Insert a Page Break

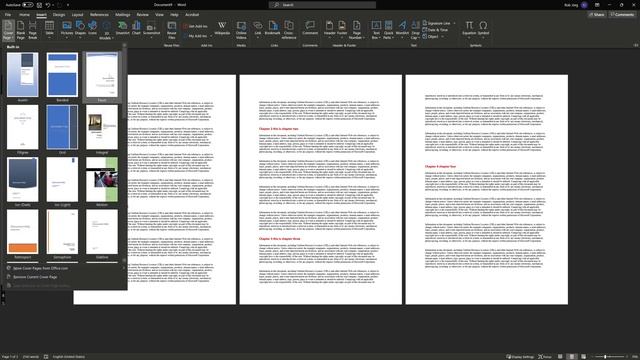[33, 30]
